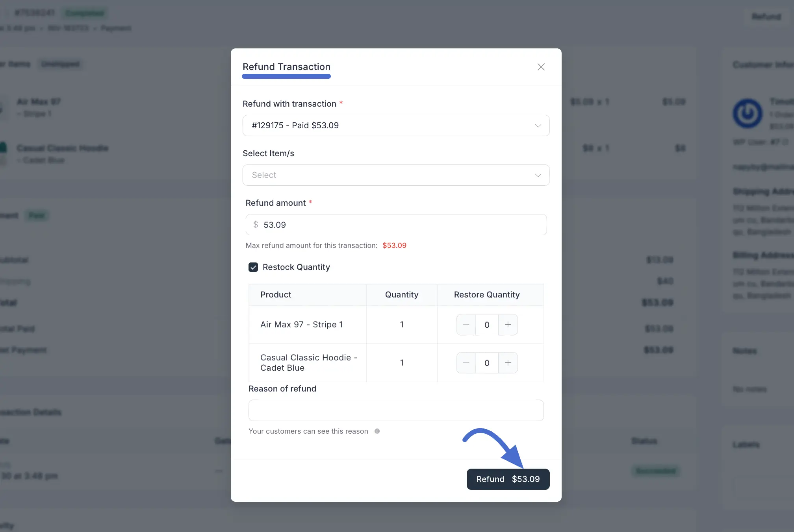Dismiss the Refund Transaction dialog
The height and width of the screenshot is (532, 794).
[541, 67]
